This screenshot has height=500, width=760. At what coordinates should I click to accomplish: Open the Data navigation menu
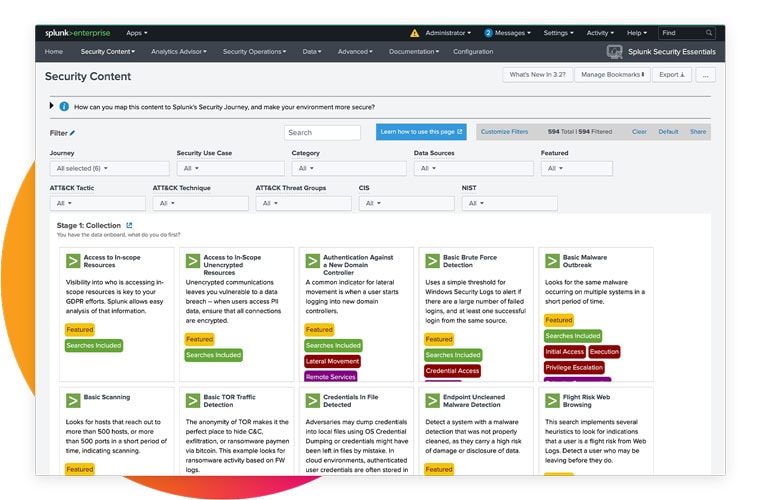(312, 51)
